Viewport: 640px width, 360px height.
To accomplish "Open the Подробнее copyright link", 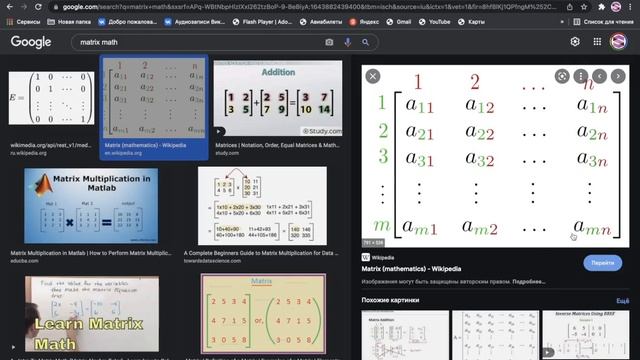I will click(529, 282).
